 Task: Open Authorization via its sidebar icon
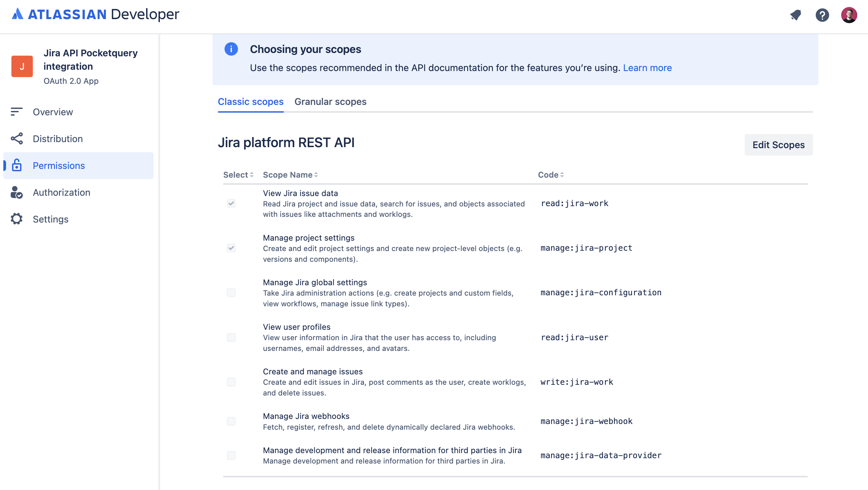click(16, 192)
